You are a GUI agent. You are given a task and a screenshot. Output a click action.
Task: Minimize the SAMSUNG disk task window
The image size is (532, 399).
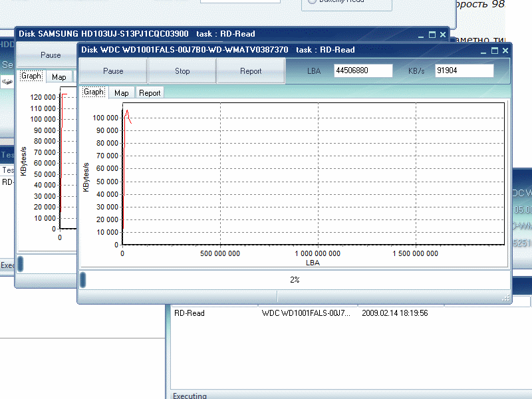(421, 34)
